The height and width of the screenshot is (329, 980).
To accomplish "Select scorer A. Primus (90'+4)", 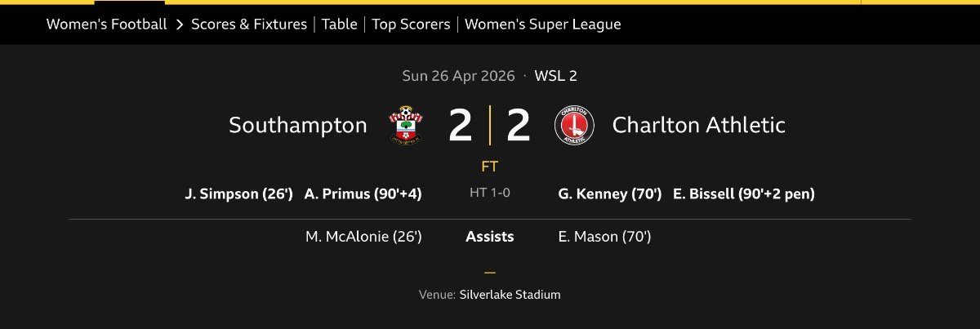I will [x=363, y=194].
